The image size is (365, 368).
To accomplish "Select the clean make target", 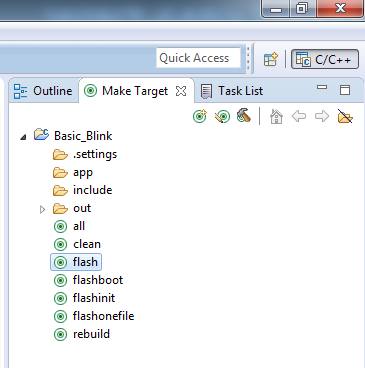I will pos(77,244).
